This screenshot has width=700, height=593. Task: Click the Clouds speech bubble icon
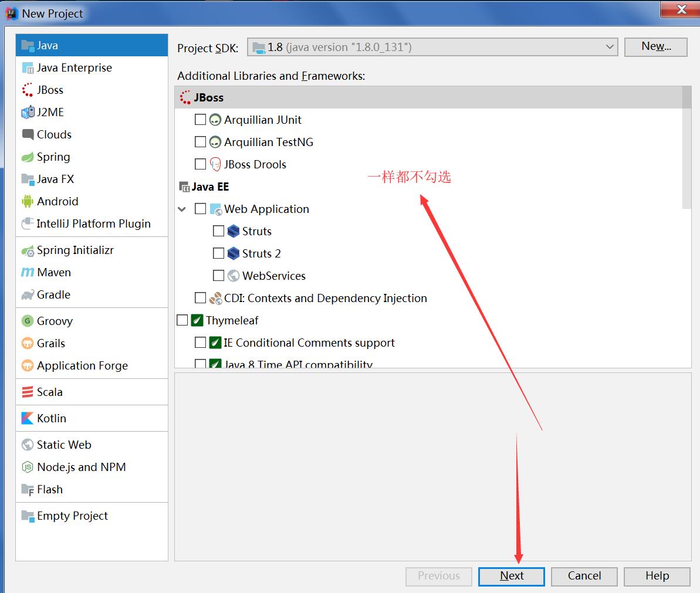coord(28,134)
